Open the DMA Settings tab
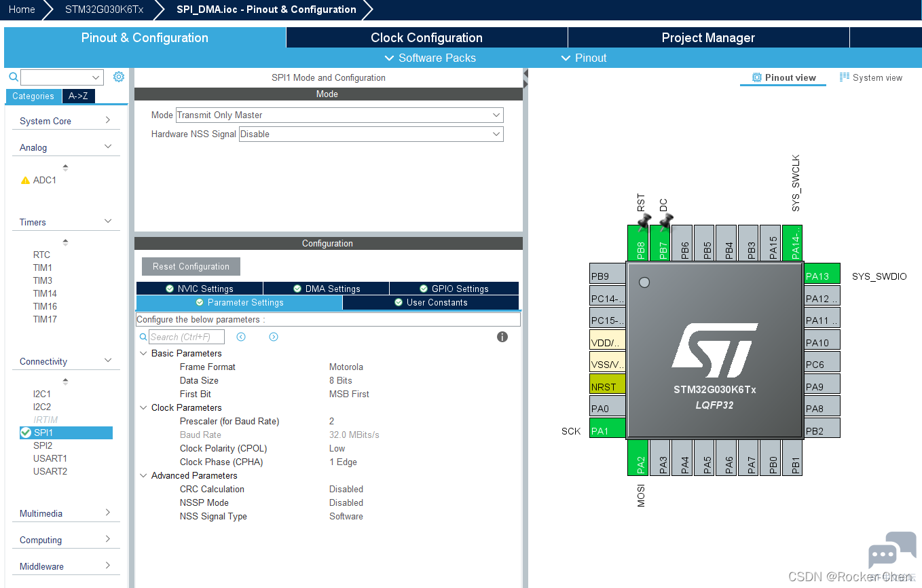 click(x=326, y=289)
